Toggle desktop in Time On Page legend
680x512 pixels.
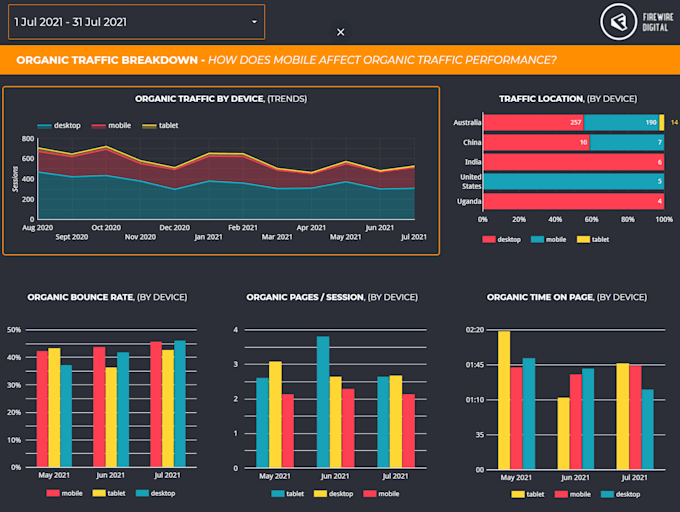click(621, 494)
